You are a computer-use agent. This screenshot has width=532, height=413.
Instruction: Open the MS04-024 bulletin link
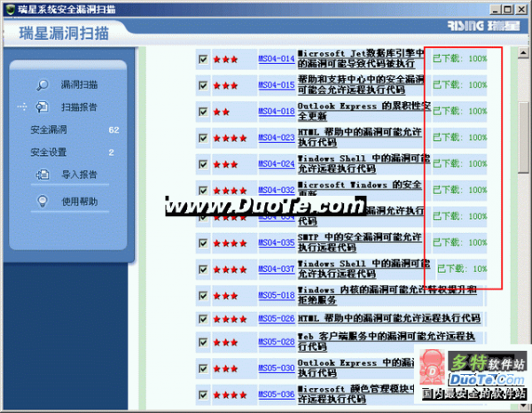(x=277, y=164)
